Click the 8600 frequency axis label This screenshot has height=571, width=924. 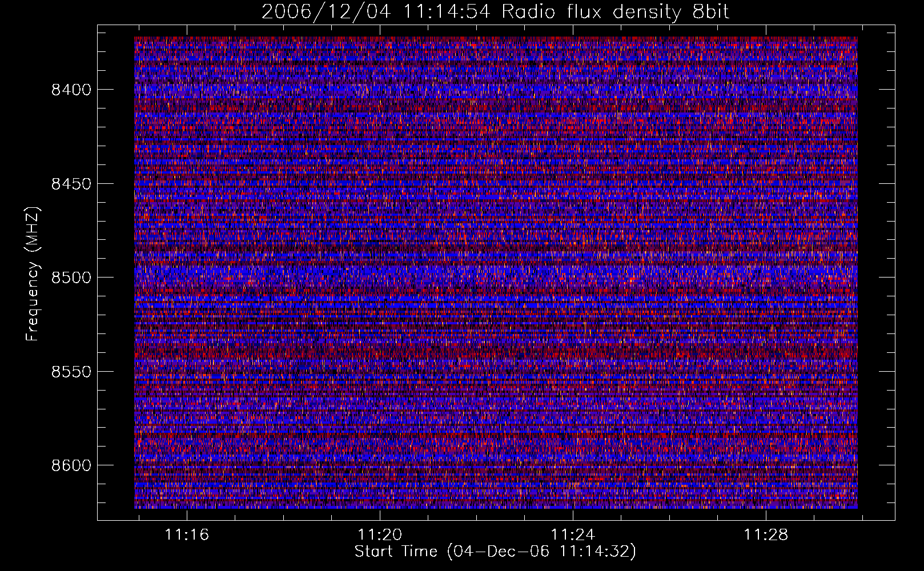click(x=71, y=465)
